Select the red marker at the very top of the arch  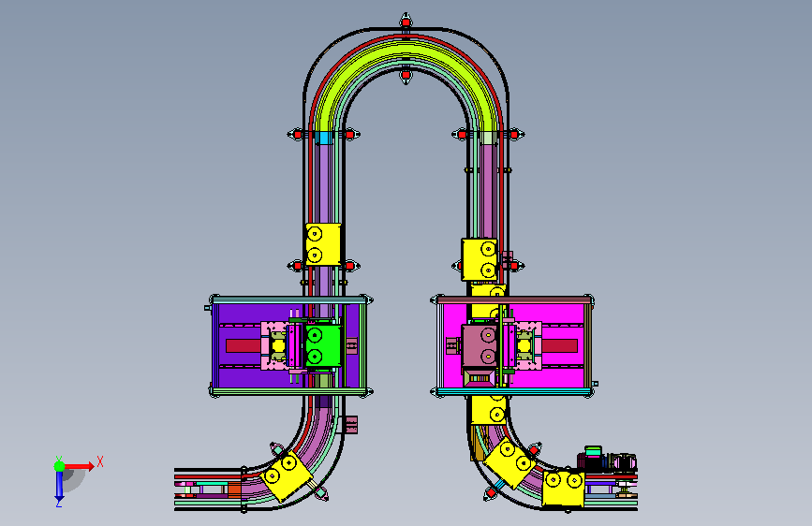[406, 22]
